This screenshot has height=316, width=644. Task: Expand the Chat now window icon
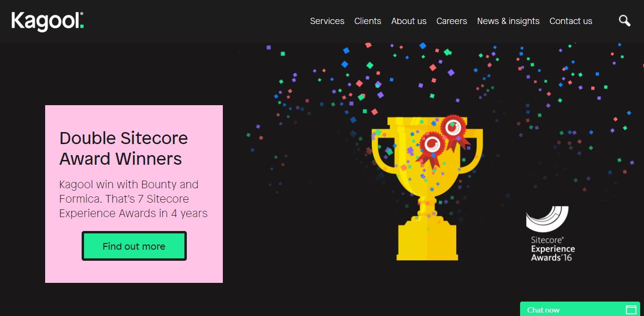click(x=631, y=310)
